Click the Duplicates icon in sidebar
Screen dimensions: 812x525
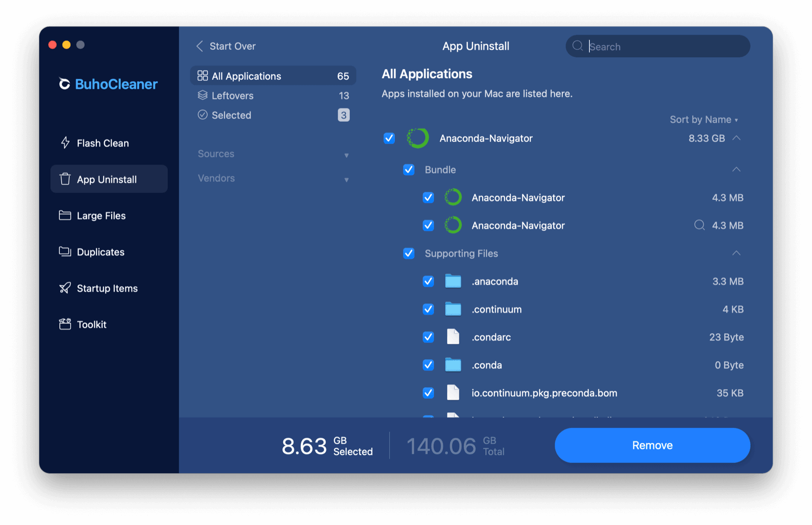pyautogui.click(x=65, y=252)
